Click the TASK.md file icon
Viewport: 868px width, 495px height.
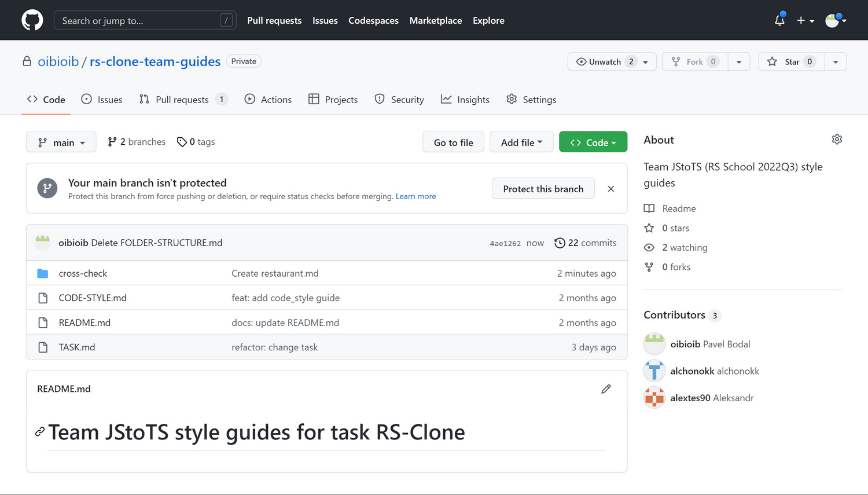tap(43, 347)
